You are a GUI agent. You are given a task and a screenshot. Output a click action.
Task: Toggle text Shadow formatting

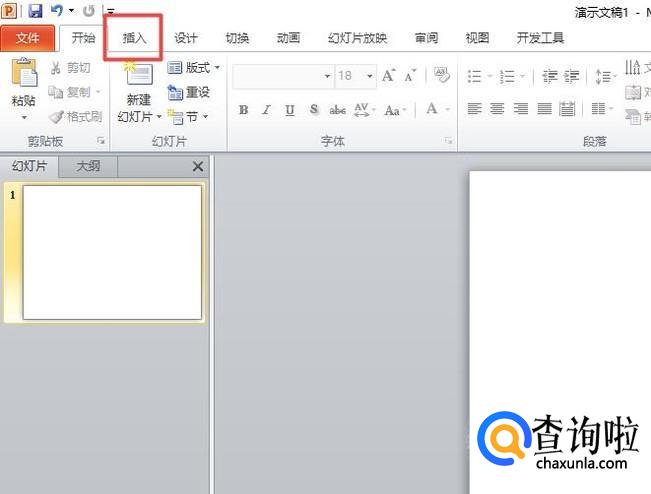[314, 109]
